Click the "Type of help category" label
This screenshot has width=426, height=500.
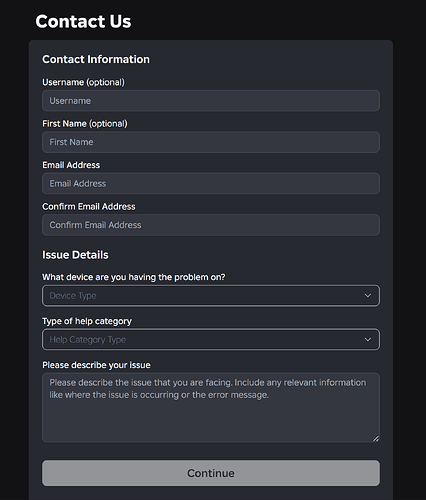[87, 321]
